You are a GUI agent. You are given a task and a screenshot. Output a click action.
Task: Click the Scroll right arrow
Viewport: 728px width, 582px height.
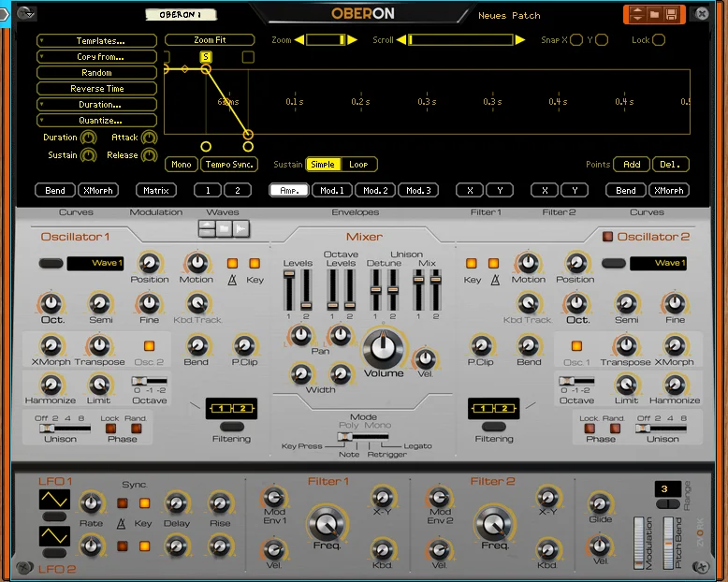[x=520, y=40]
